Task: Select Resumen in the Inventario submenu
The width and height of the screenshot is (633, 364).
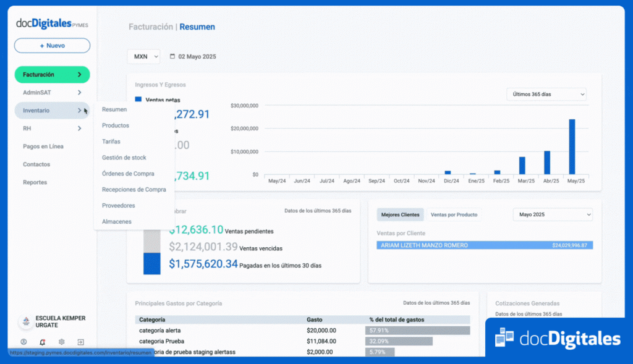Action: pyautogui.click(x=114, y=109)
